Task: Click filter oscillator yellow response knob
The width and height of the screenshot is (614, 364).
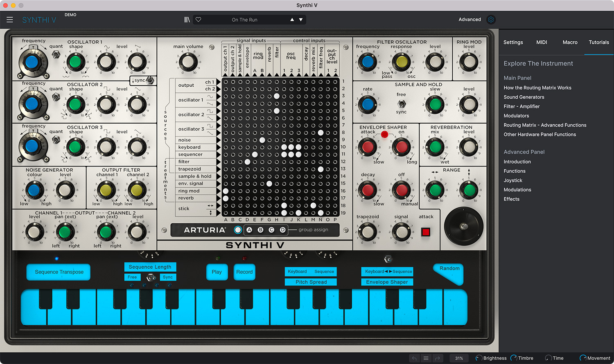Action: click(402, 62)
